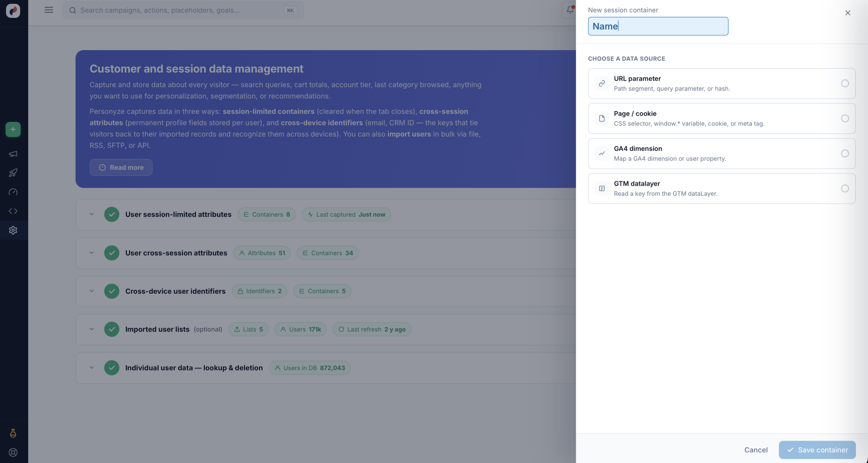Click the Attributes 51 badge
Viewport: 868px width, 463px height.
click(x=262, y=253)
